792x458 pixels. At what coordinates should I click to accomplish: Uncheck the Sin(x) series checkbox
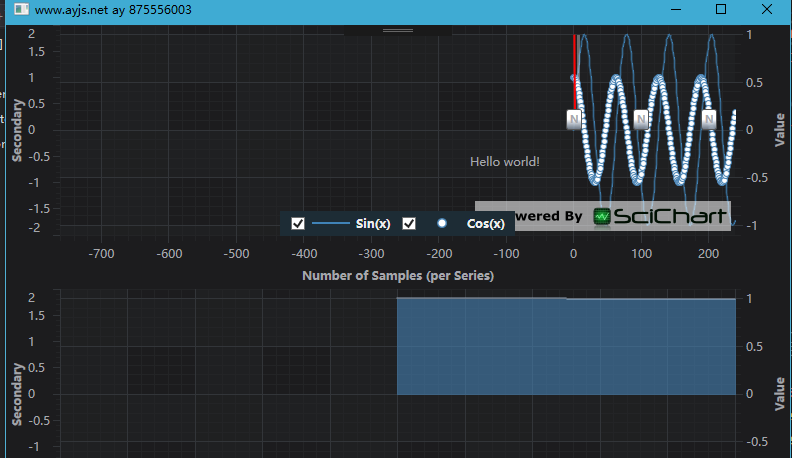297,224
